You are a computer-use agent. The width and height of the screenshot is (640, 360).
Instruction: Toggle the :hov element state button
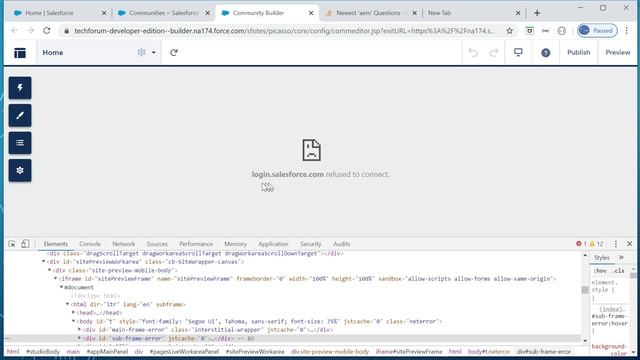tap(600, 271)
